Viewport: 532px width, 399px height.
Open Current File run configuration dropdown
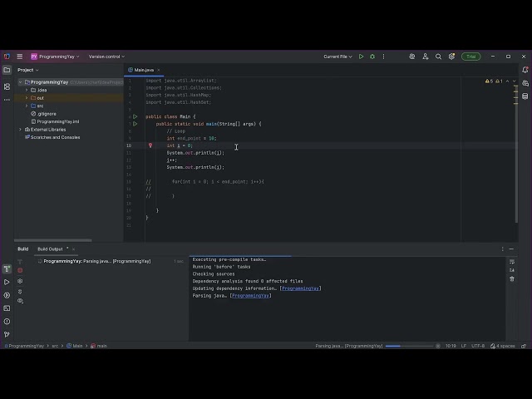click(337, 57)
